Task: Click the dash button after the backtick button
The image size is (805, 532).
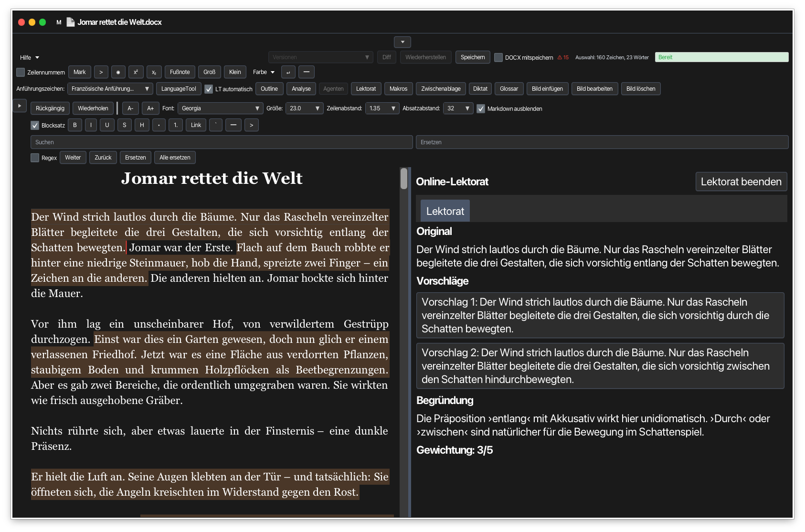Action: pyautogui.click(x=233, y=125)
